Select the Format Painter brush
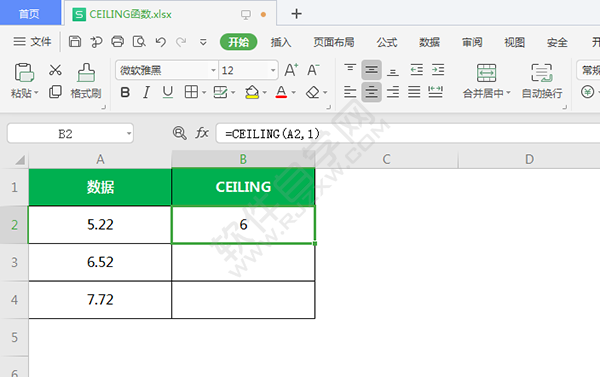This screenshot has height=377, width=600. pyautogui.click(x=86, y=72)
